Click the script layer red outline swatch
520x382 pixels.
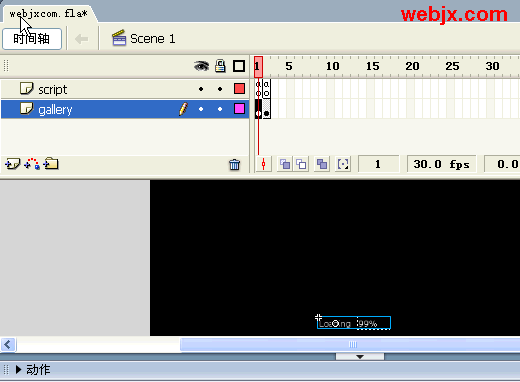[x=239, y=89]
